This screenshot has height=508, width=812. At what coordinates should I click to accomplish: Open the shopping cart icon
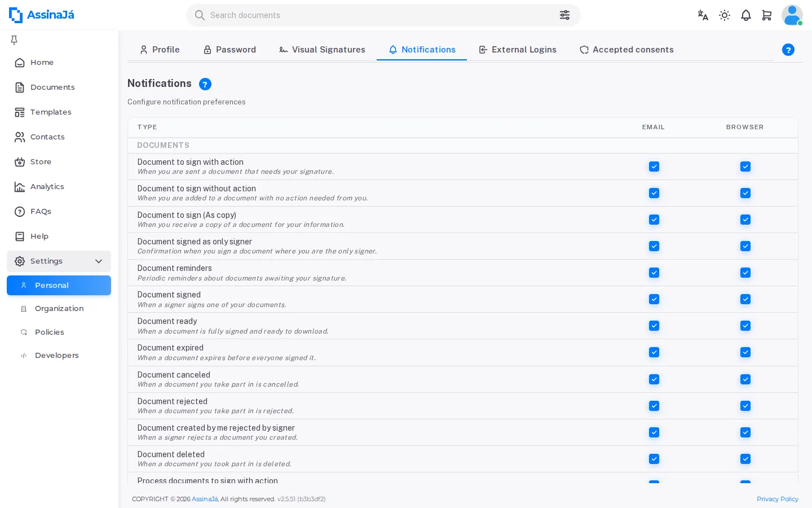(x=767, y=15)
